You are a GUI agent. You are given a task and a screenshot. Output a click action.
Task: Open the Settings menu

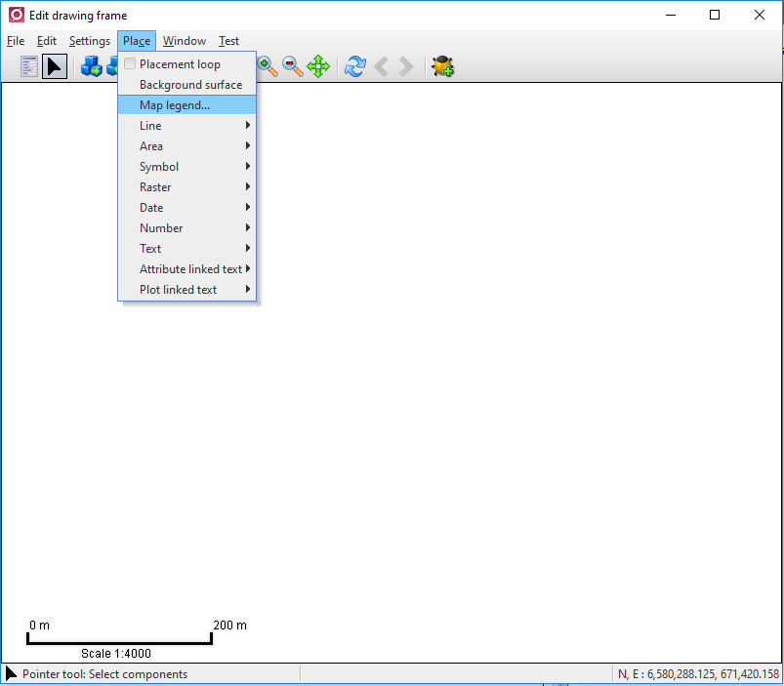pos(90,41)
